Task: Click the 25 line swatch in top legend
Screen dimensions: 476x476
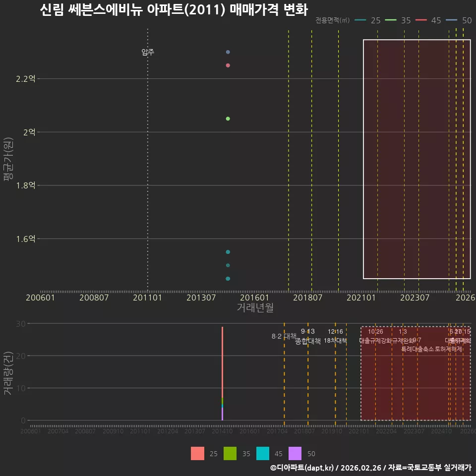Action: [360, 20]
